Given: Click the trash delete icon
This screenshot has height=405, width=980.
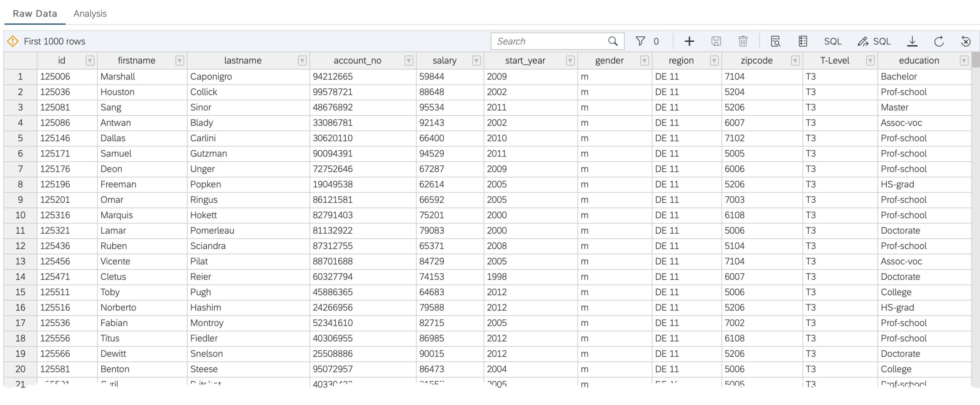Looking at the screenshot, I should click(x=743, y=41).
